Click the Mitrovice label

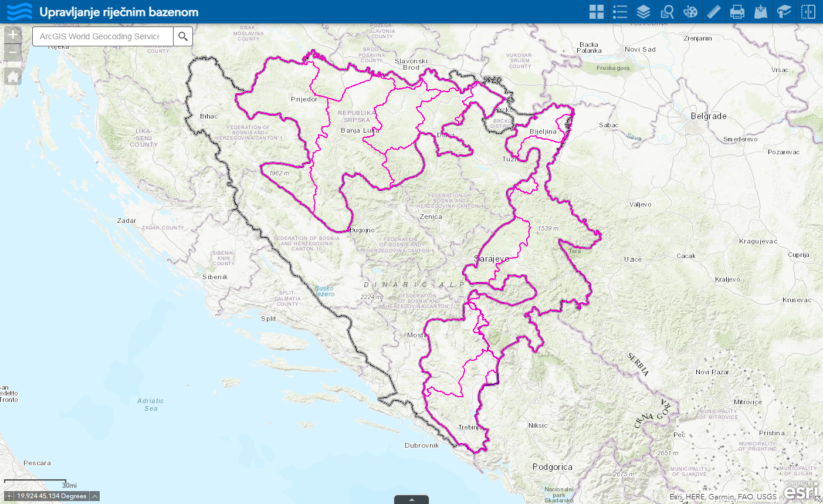point(748,402)
